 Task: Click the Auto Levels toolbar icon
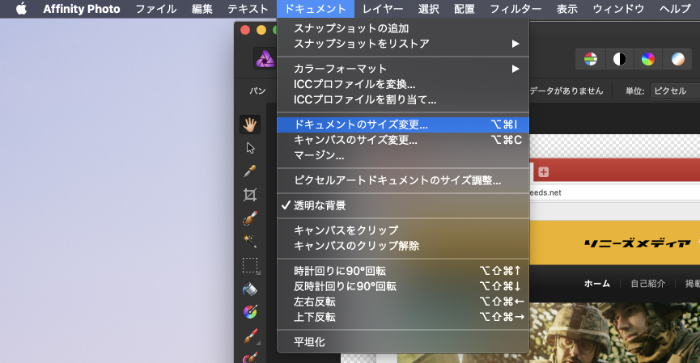(x=590, y=59)
